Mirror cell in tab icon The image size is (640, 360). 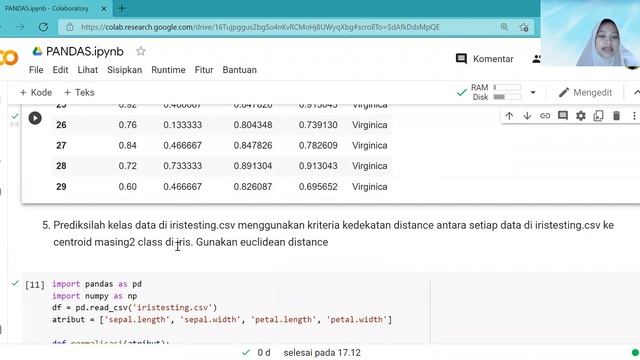pos(598,116)
